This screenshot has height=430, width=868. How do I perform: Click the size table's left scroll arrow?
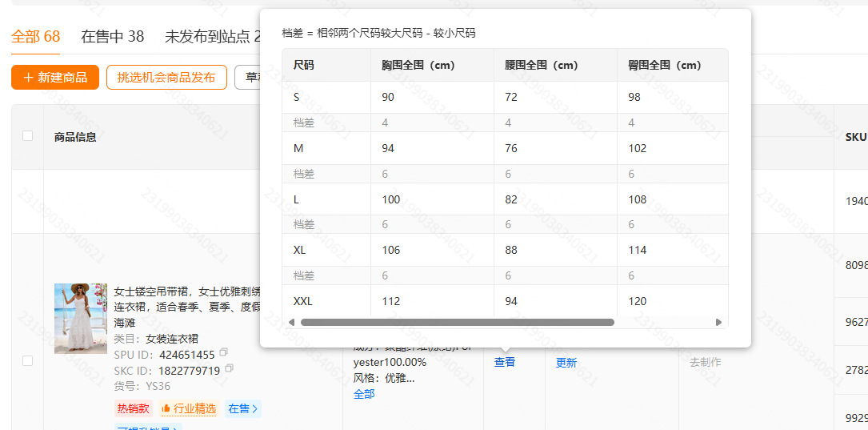click(292, 322)
